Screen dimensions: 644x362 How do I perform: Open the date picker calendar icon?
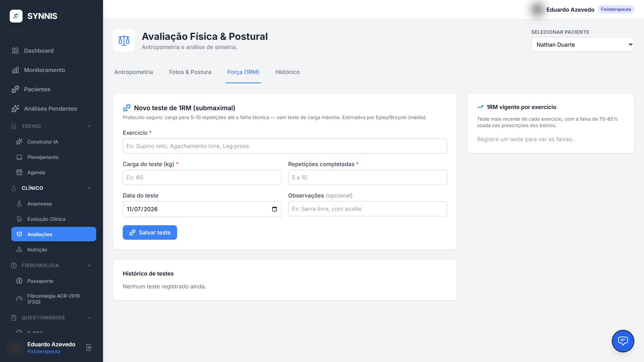click(275, 209)
